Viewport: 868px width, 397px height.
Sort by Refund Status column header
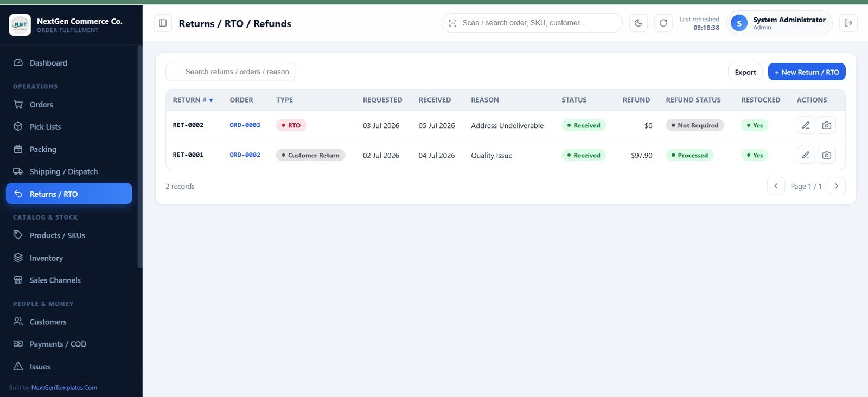point(693,100)
